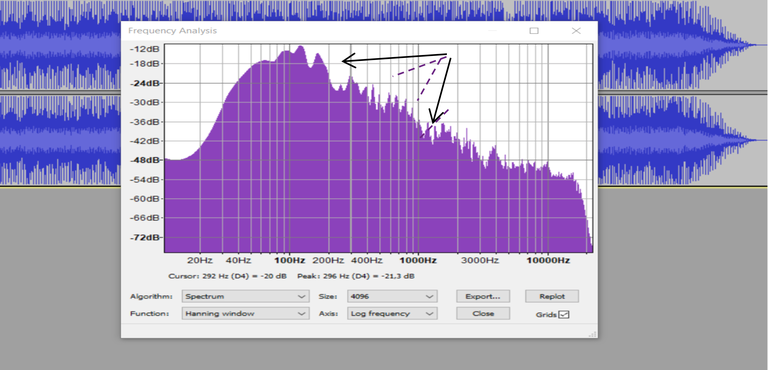The height and width of the screenshot is (370, 768).
Task: Open the Size dropdown set to 4096
Action: [392, 296]
